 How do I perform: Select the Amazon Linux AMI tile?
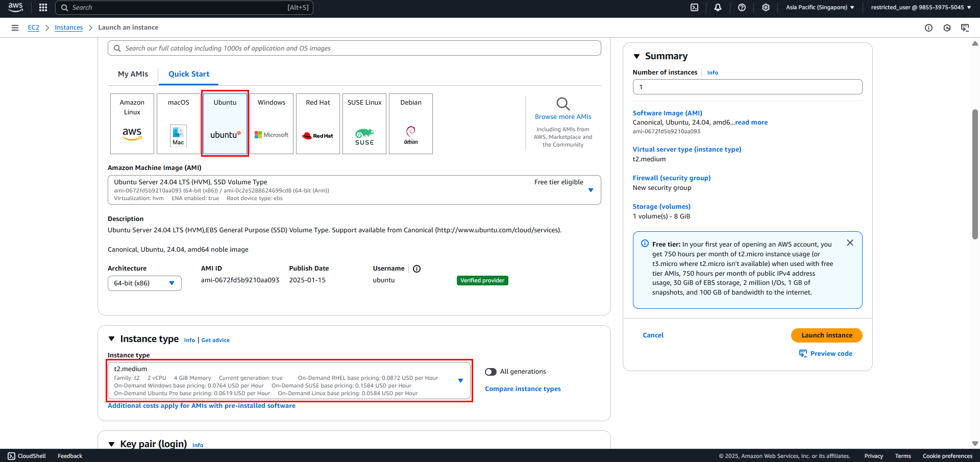pyautogui.click(x=132, y=124)
